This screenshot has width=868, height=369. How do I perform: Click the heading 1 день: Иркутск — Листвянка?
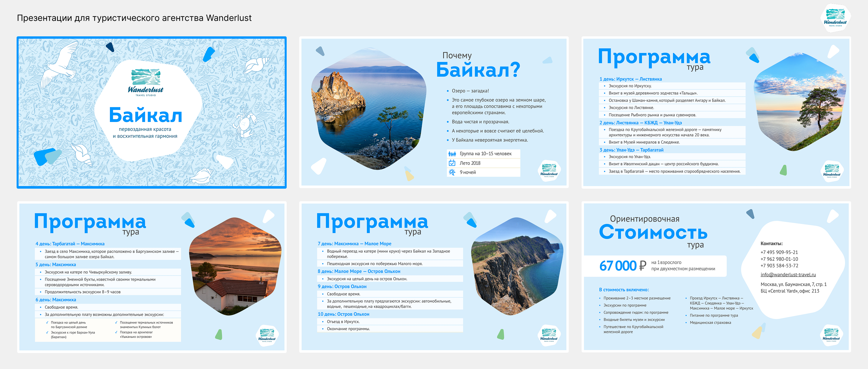point(630,79)
